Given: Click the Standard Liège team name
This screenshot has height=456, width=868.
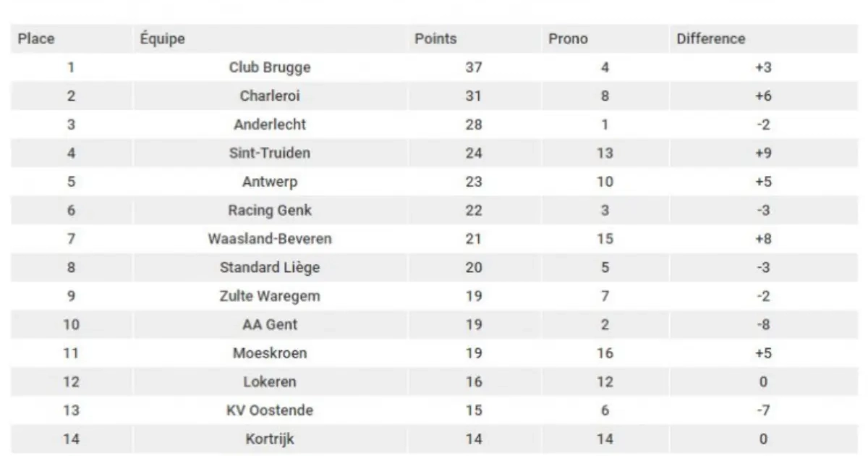Looking at the screenshot, I should 270,268.
